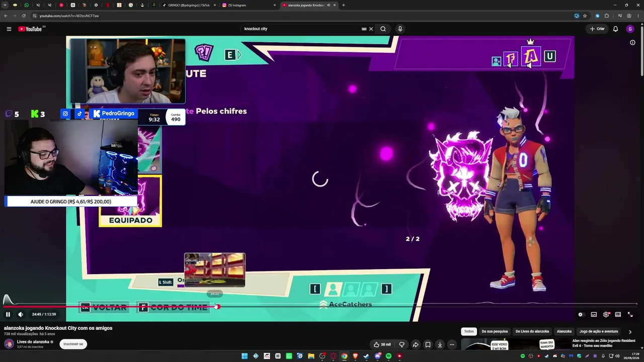Viewport: 644px width, 362px height.
Task: Download the video with the download icon
Action: point(440,344)
